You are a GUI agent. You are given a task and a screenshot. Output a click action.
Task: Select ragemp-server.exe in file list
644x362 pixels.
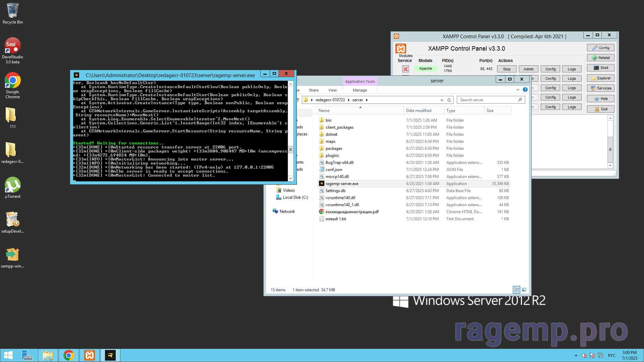tap(414, 184)
